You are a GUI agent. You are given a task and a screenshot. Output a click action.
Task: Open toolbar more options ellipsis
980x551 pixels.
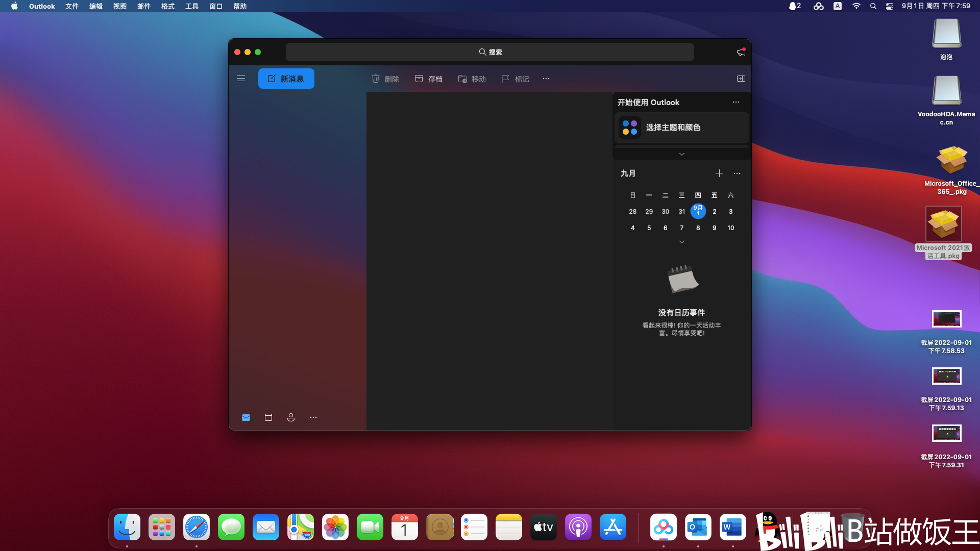546,79
